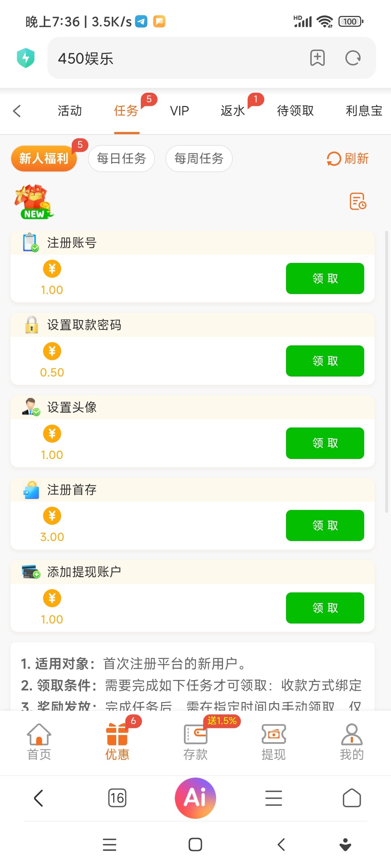Open the 提现 withdrawal icon
The image size is (391, 868).
(274, 741)
